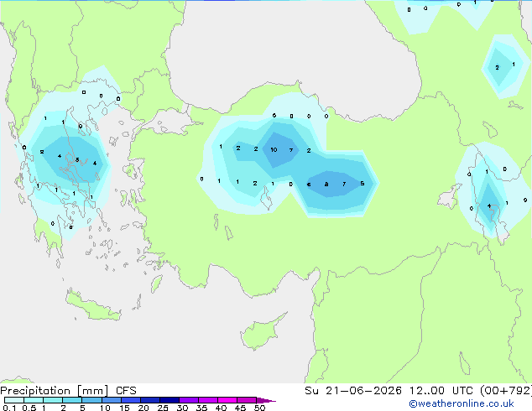Select the legend swatch between 40 and 45

click(227, 400)
